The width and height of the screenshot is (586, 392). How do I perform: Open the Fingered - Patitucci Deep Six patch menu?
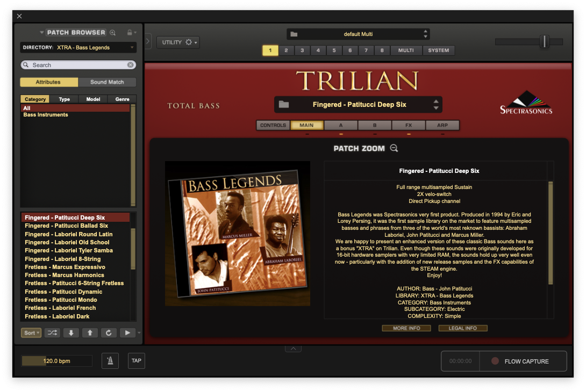pos(358,105)
